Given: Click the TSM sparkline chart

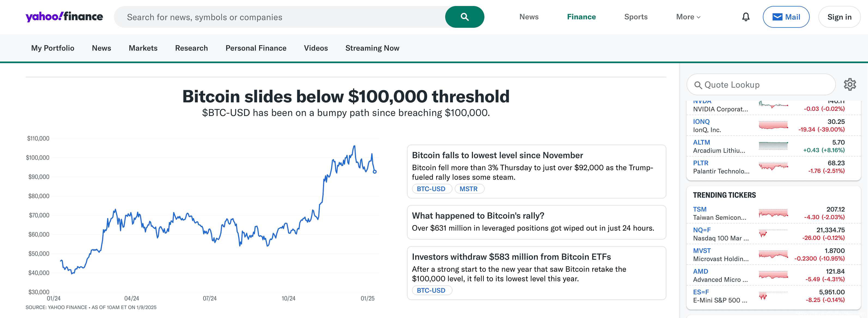Looking at the screenshot, I should pyautogui.click(x=773, y=213).
